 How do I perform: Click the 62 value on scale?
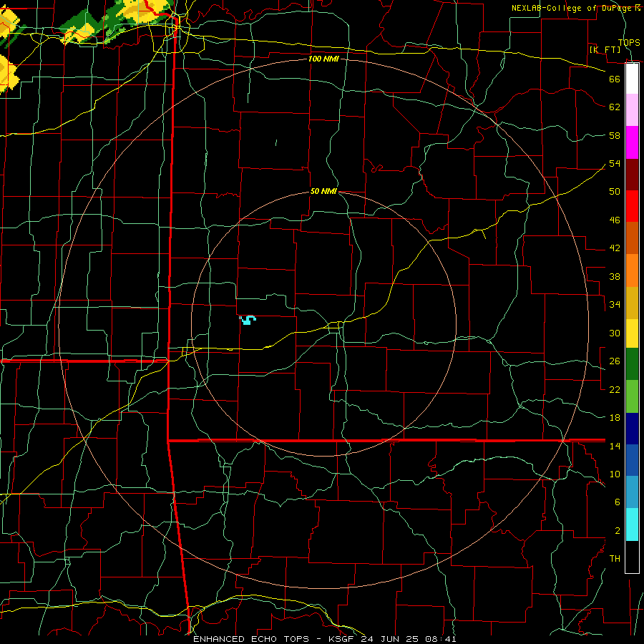[615, 107]
